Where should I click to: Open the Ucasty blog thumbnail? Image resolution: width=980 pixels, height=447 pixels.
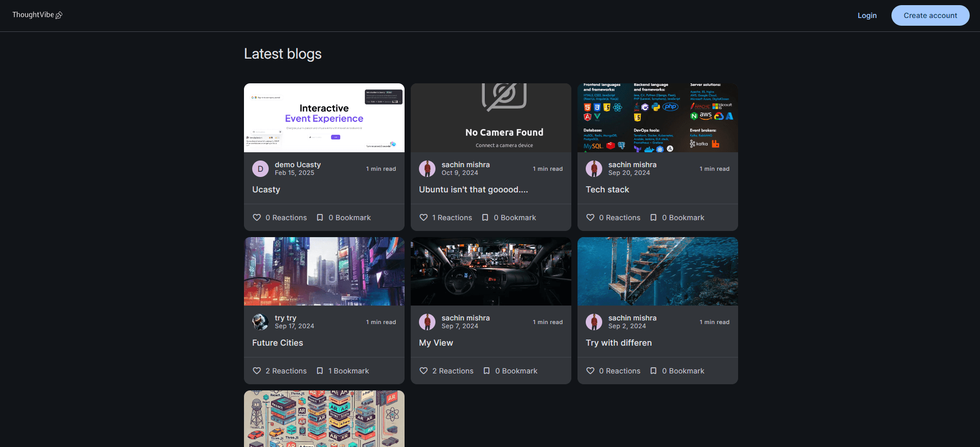point(324,118)
